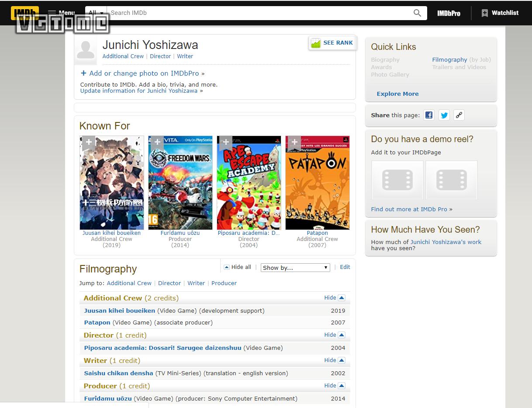Share page via Facebook icon

(x=429, y=115)
